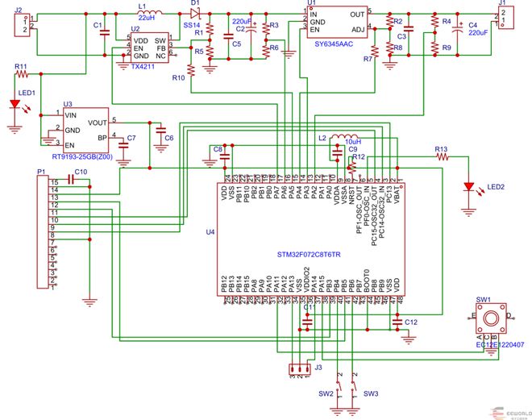Select the SS14 diode value text
The width and height of the screenshot is (532, 420).
[x=192, y=25]
